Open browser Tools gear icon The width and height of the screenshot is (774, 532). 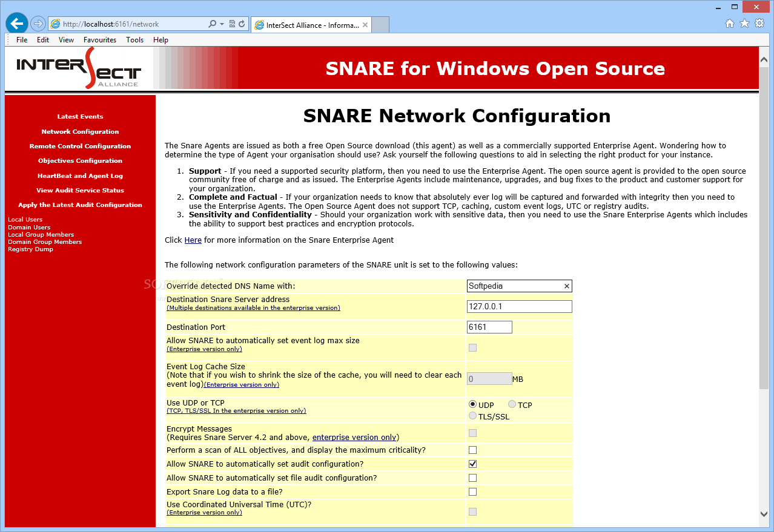click(759, 24)
